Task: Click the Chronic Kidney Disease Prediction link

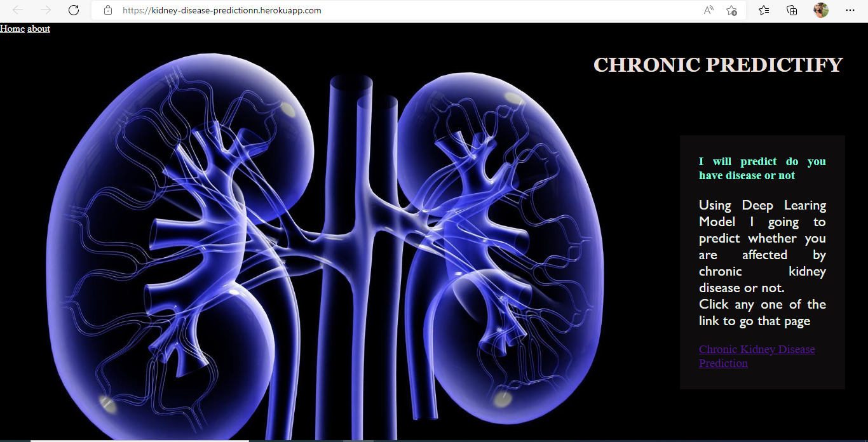Action: (x=756, y=356)
